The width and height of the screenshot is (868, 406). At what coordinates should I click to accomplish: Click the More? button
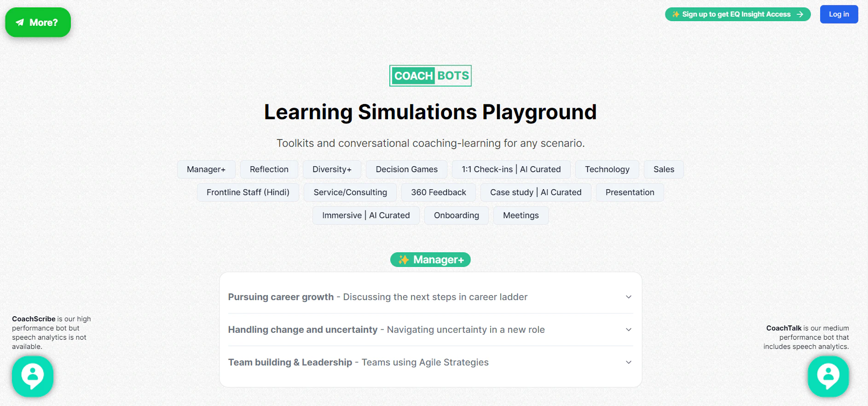pyautogui.click(x=38, y=22)
